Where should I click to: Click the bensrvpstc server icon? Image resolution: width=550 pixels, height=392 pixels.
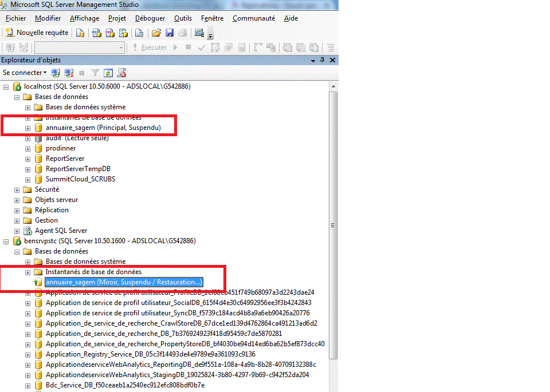point(17,241)
